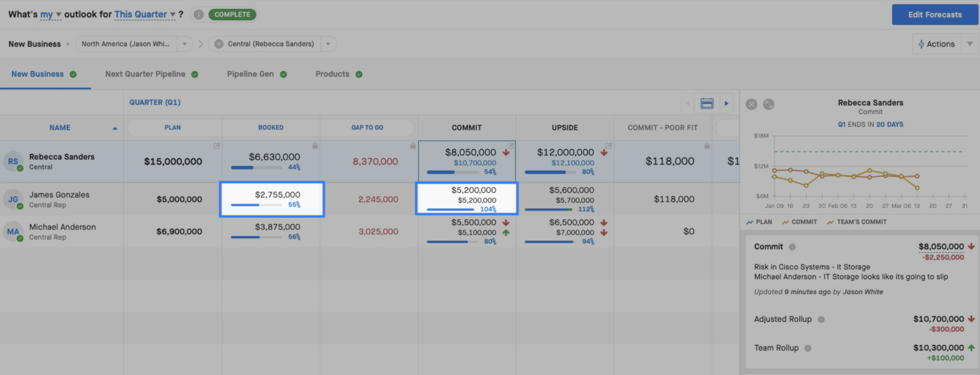Open the calendar period picker icon
The image size is (980, 375).
[x=707, y=103]
